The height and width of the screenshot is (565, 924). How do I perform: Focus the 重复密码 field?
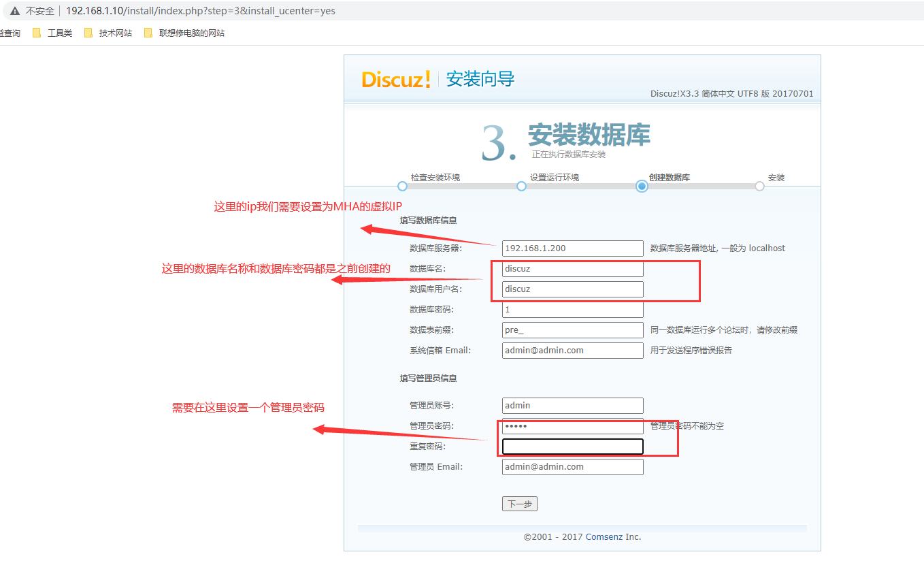pyautogui.click(x=572, y=447)
